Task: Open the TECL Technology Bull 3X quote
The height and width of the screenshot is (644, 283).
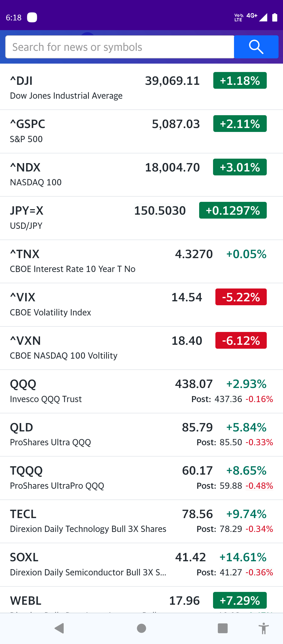Action: click(x=79, y=521)
